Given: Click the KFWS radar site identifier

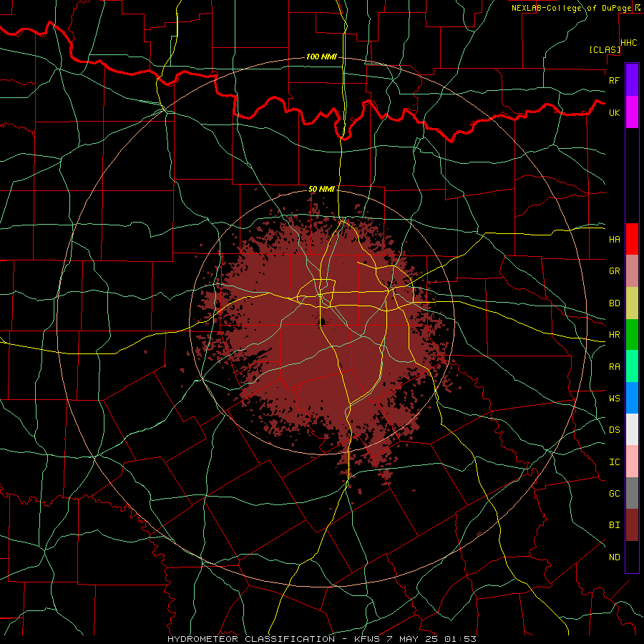Looking at the screenshot, I should coord(367,639).
